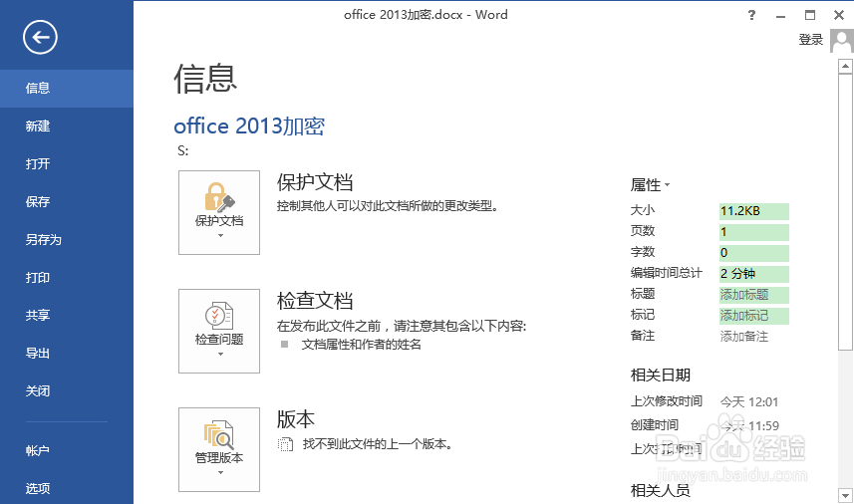The height and width of the screenshot is (504, 854).
Task: Click the 相关日期 heading
Action: pos(660,375)
